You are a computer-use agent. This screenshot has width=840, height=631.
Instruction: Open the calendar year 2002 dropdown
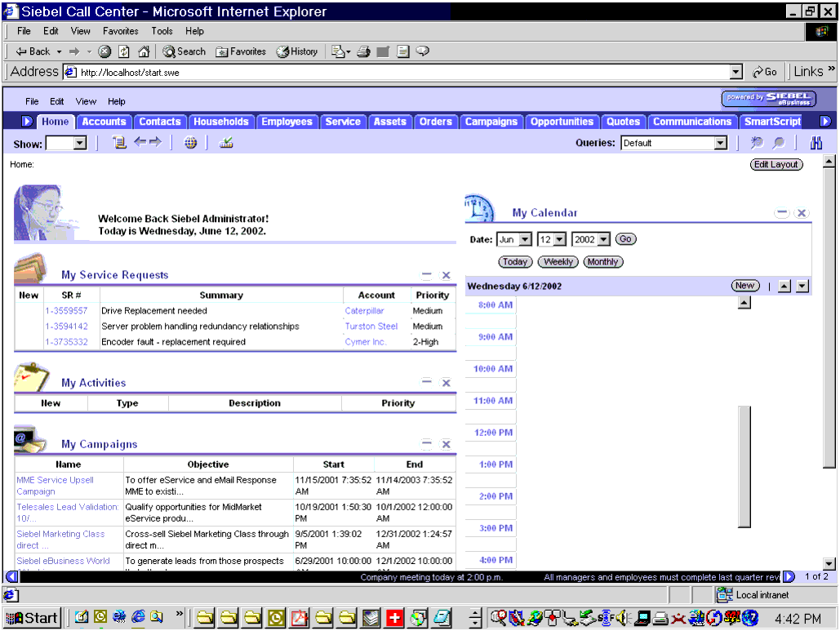(x=604, y=239)
